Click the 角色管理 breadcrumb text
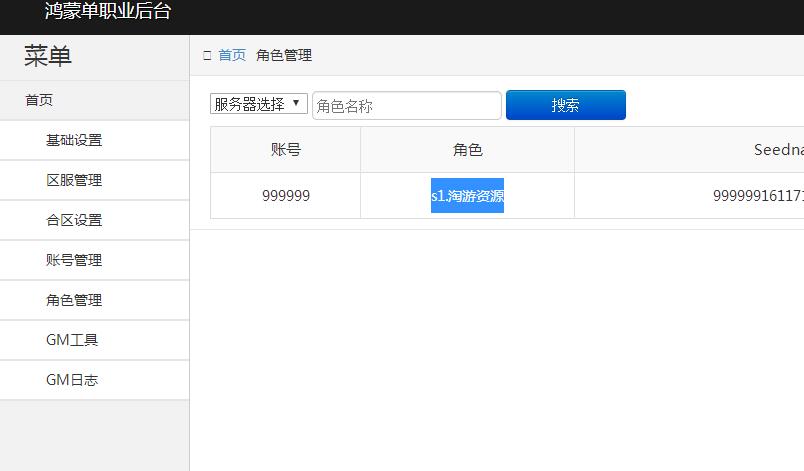Screen dimensions: 804x471 [x=284, y=56]
